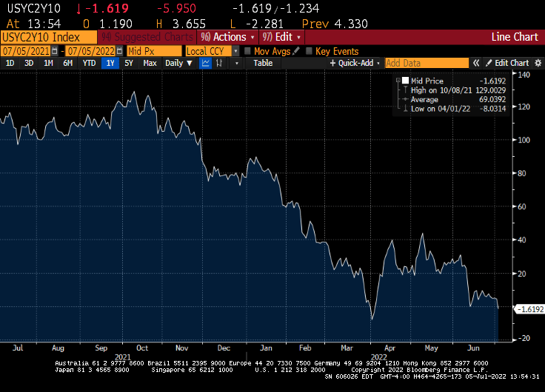Switch to the bar chart type icon
The height and width of the screenshot is (392, 545).
(221, 64)
